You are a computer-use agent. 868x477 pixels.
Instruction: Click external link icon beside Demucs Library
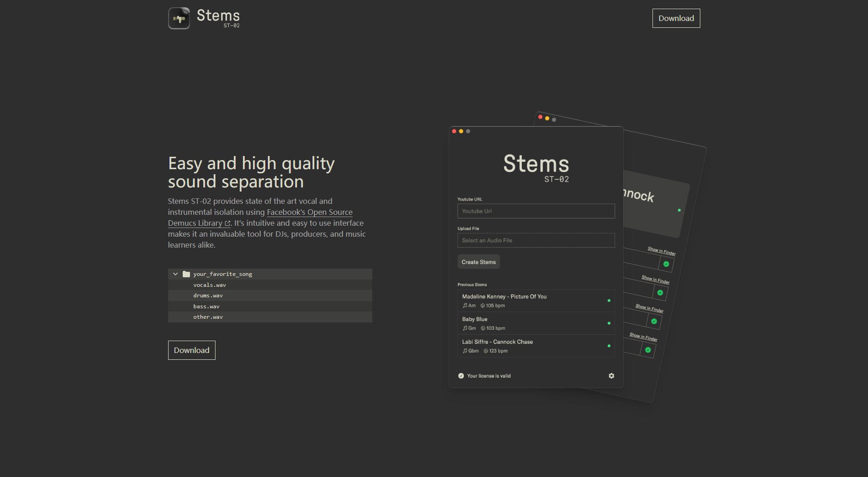(x=227, y=223)
